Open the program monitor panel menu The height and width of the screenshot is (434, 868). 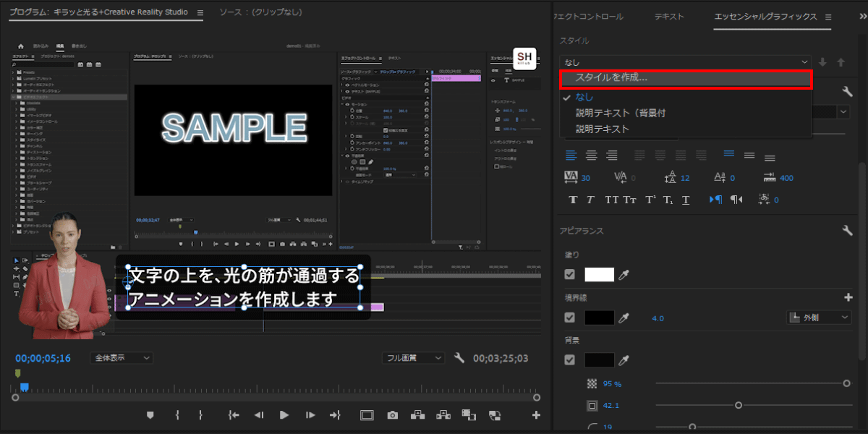pyautogui.click(x=200, y=13)
